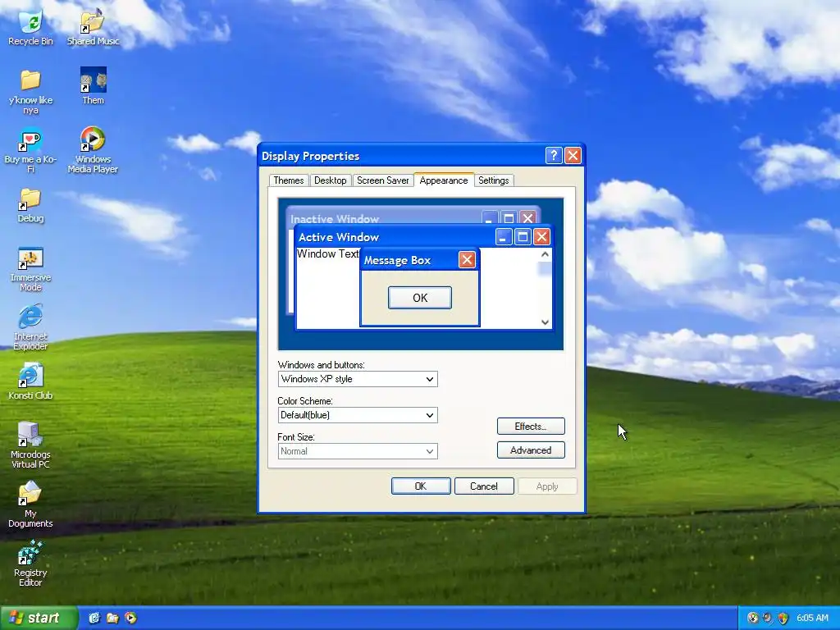This screenshot has height=630, width=840.
Task: Click the preview scrollbar down arrow
Action: coord(545,322)
